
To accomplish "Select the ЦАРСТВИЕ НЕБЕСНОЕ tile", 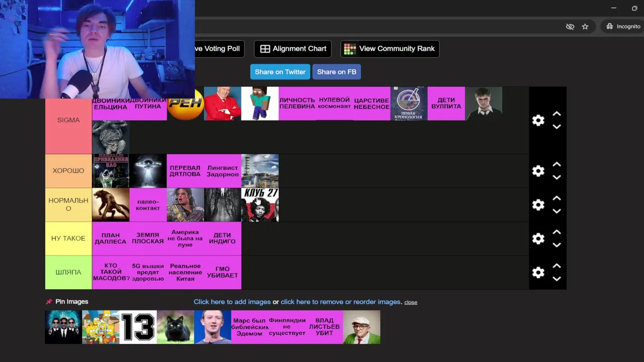I will click(372, 104).
